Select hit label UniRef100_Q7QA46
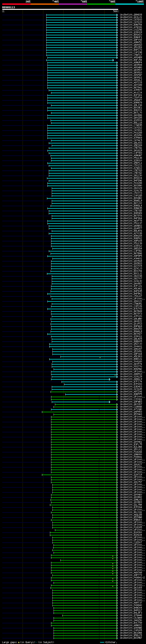This screenshot has height=644, width=146. click(x=131, y=615)
